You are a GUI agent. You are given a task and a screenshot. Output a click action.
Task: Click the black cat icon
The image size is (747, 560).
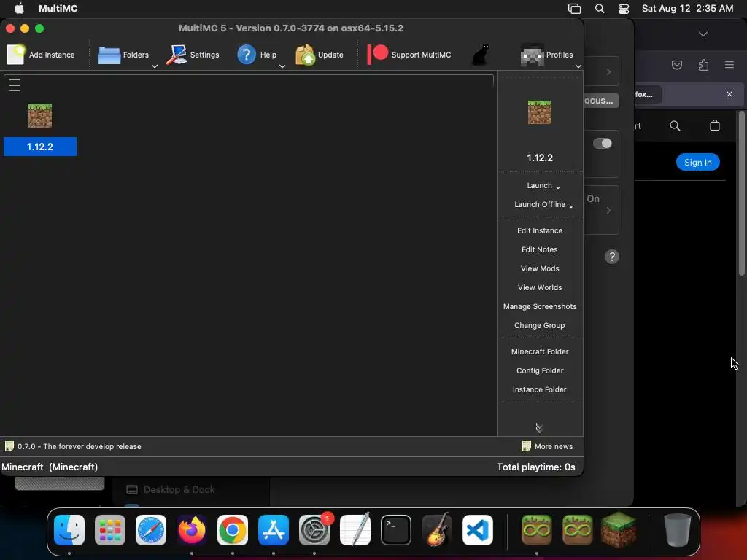[x=480, y=55]
